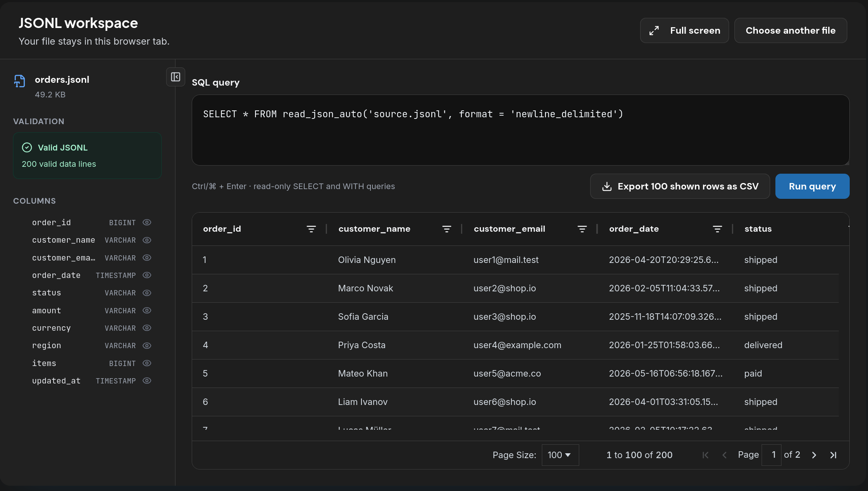Export 100 shown rows as CSV

pyautogui.click(x=680, y=186)
